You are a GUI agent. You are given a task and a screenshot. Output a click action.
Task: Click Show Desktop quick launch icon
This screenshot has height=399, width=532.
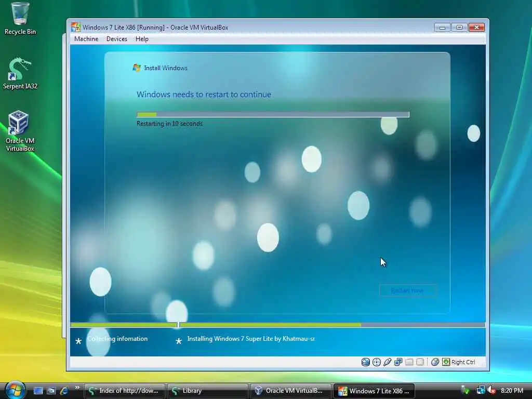[38, 391]
